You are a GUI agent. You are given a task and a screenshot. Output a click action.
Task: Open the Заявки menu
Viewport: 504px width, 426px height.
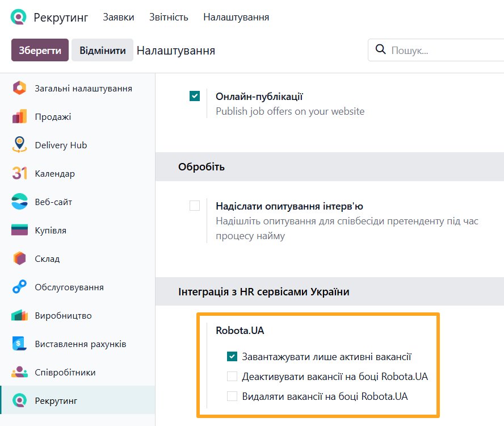click(x=118, y=17)
